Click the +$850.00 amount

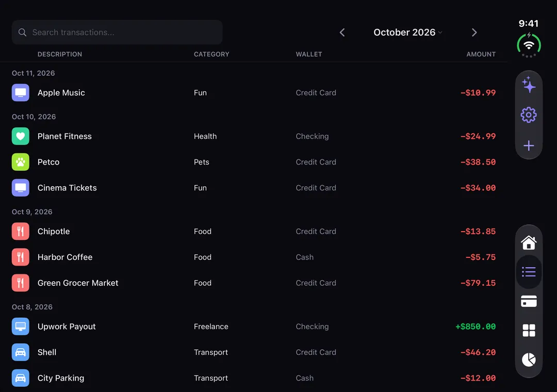click(476, 326)
